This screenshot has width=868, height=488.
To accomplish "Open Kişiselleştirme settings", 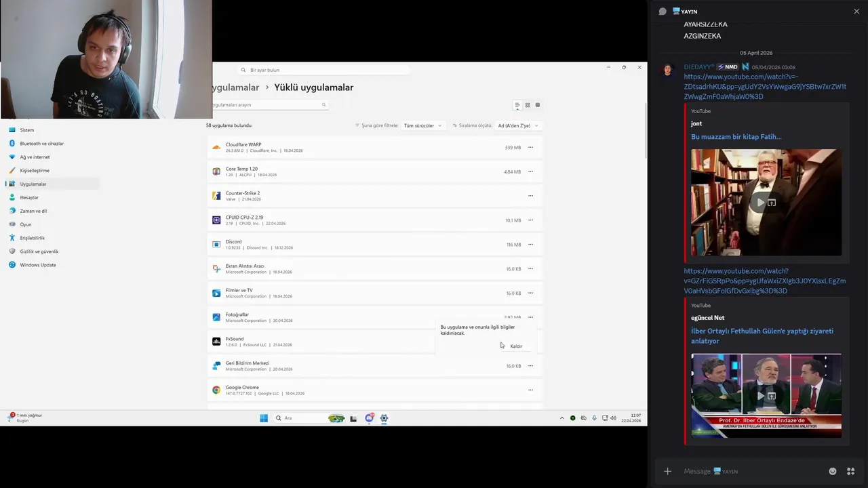I will [x=53, y=171].
